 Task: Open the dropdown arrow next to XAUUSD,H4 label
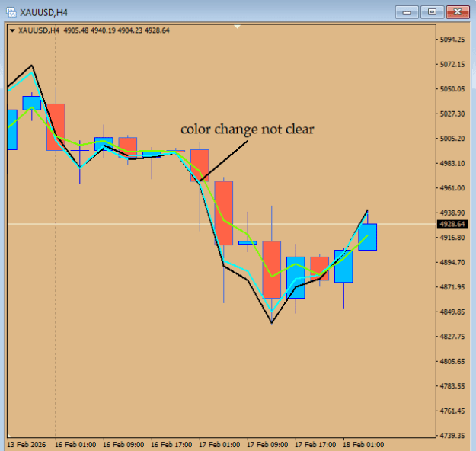click(12, 30)
